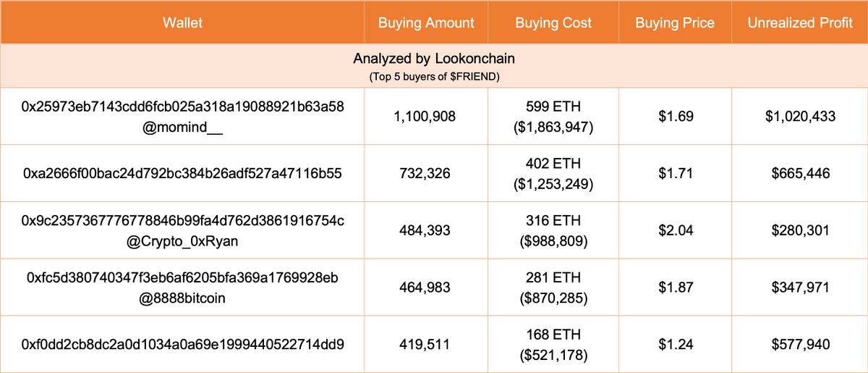Image resolution: width=868 pixels, height=373 pixels.
Task: Click wallet address starting with 0x9c23573
Action: 183,221
